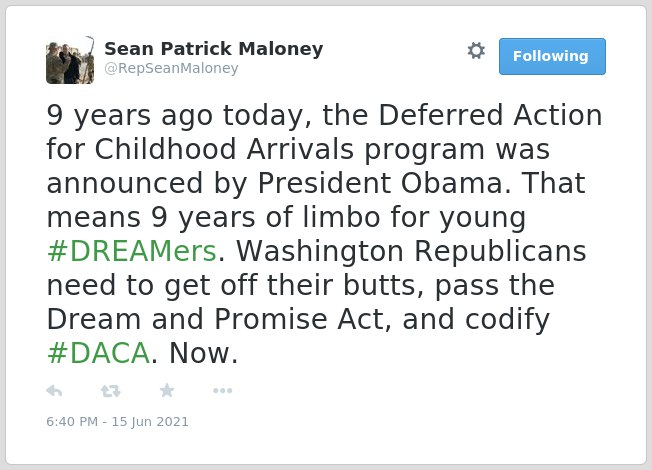Open the gear user actions menu
The width and height of the screenshot is (652, 470).
[x=476, y=51]
